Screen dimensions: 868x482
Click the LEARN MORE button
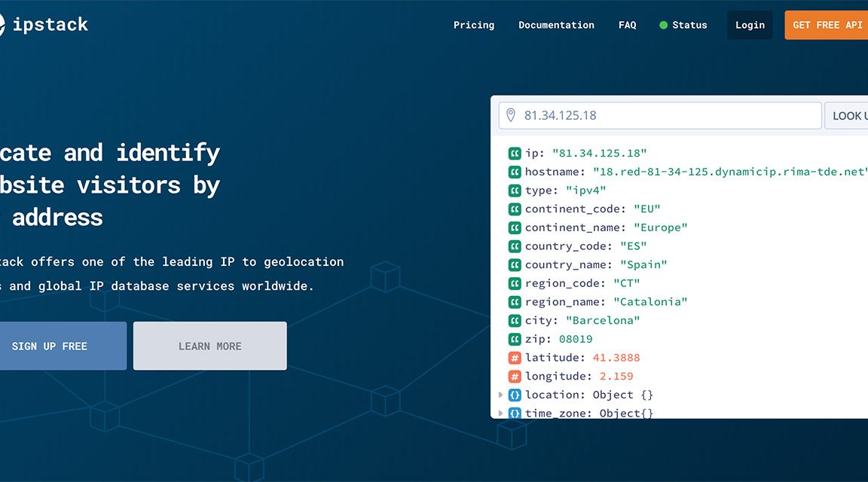coord(209,346)
